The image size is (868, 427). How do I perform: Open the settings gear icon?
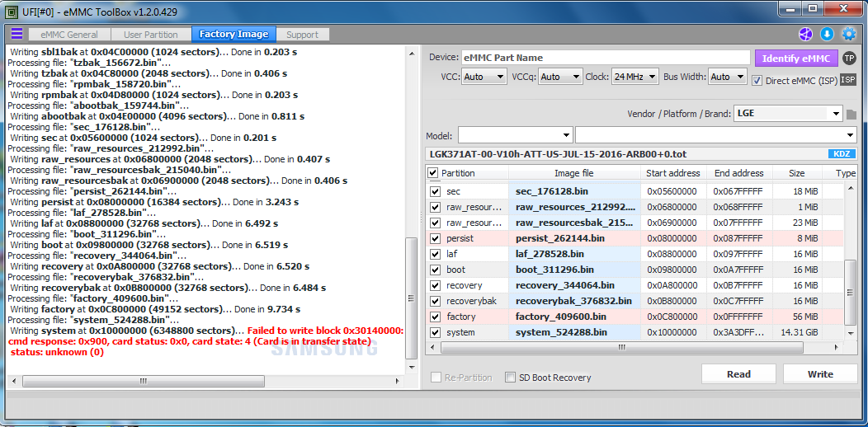point(849,35)
